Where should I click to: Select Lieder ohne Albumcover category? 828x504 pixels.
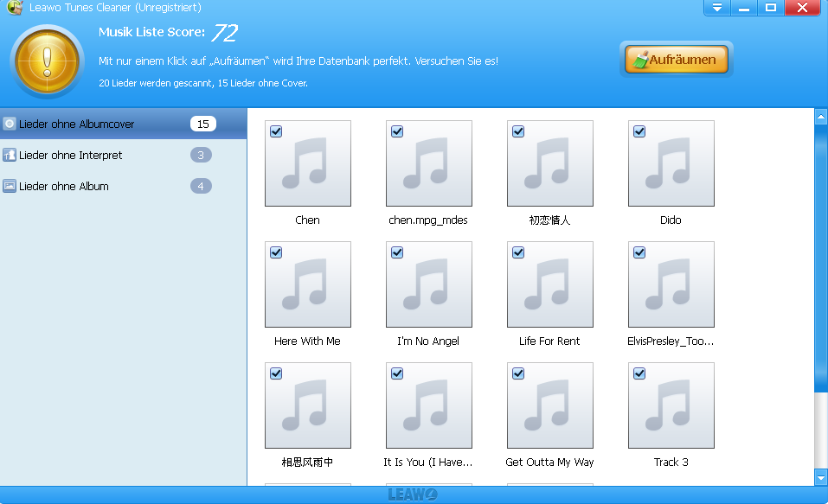coord(123,124)
